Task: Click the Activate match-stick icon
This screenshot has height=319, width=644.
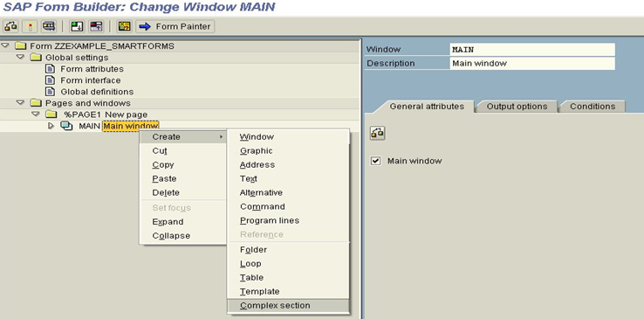Action: 30,26
